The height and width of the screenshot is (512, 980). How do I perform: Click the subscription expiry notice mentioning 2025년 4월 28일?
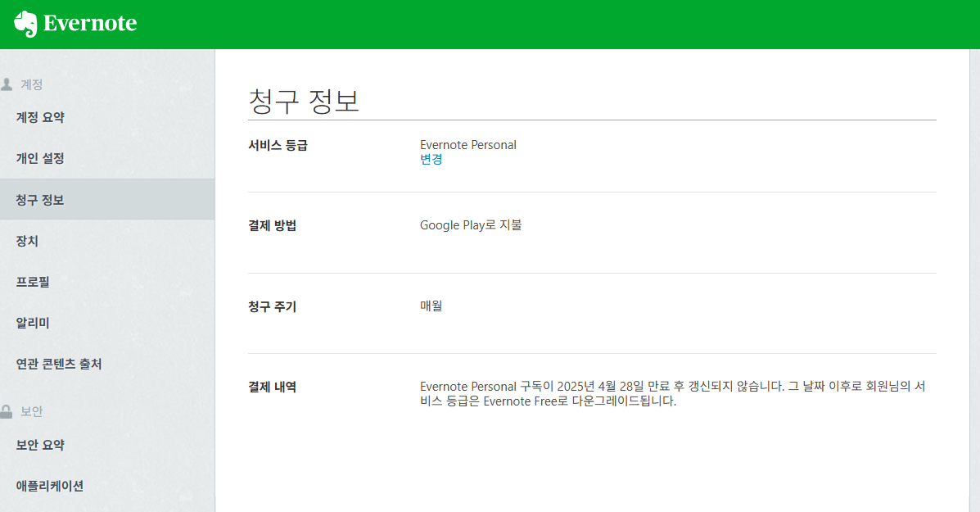tap(672, 394)
